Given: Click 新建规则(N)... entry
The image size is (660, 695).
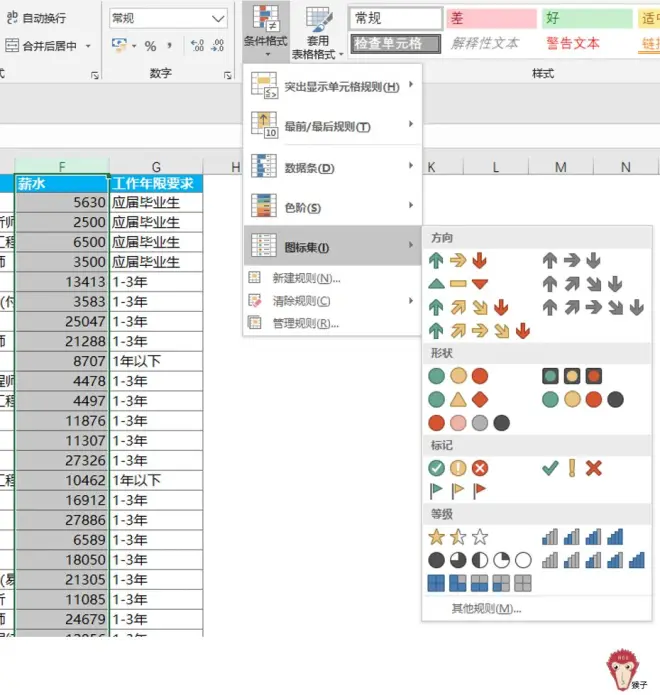Looking at the screenshot, I should (x=306, y=278).
